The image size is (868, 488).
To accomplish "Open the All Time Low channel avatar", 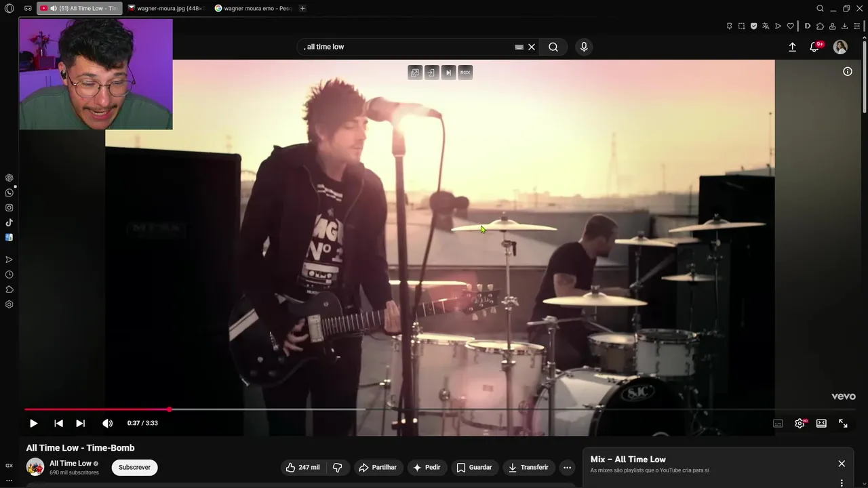I will (x=35, y=467).
